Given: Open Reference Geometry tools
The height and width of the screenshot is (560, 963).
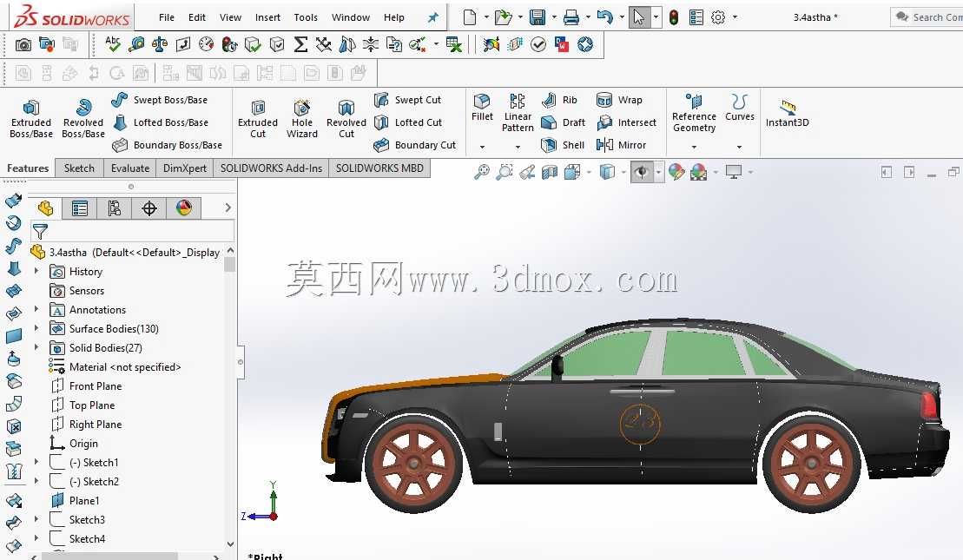Looking at the screenshot, I should click(x=694, y=113).
